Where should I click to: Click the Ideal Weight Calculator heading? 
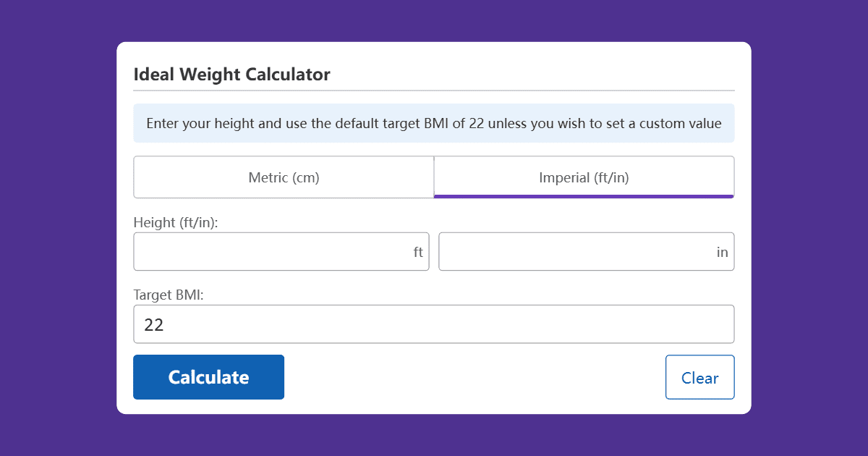pos(231,75)
